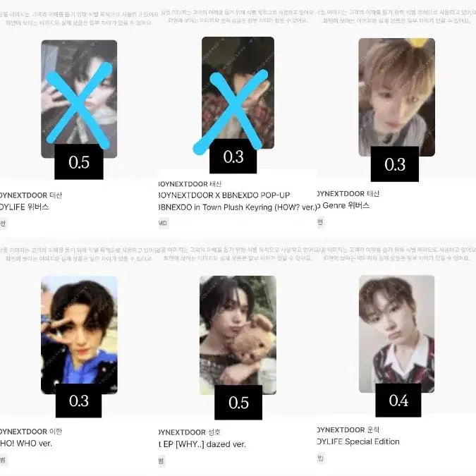
Task: Click the 0.4 price label
Action: click(x=398, y=400)
